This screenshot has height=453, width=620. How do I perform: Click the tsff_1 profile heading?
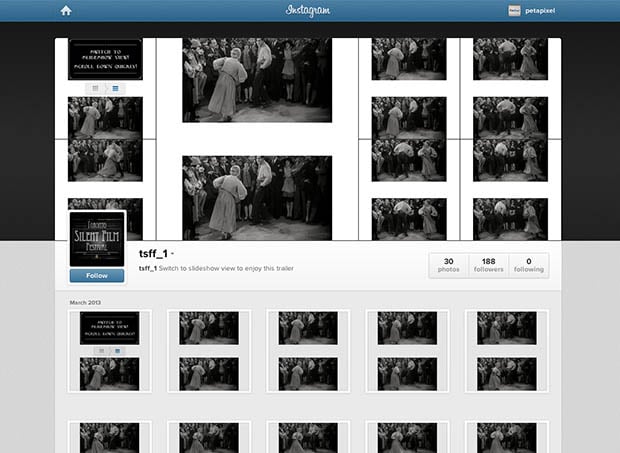[153, 253]
